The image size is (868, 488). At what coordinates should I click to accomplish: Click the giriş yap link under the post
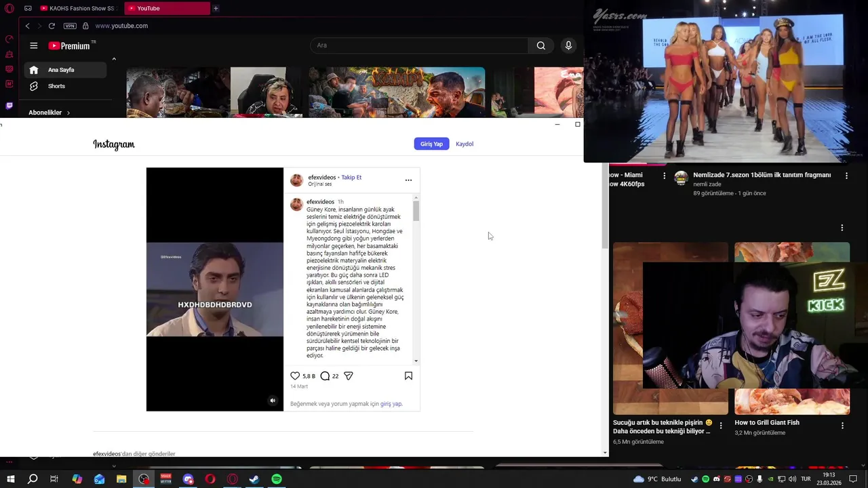391,404
